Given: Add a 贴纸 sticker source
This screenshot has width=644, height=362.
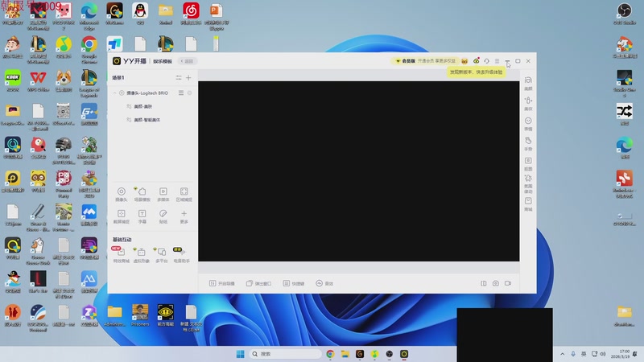Looking at the screenshot, I should pyautogui.click(x=163, y=216).
